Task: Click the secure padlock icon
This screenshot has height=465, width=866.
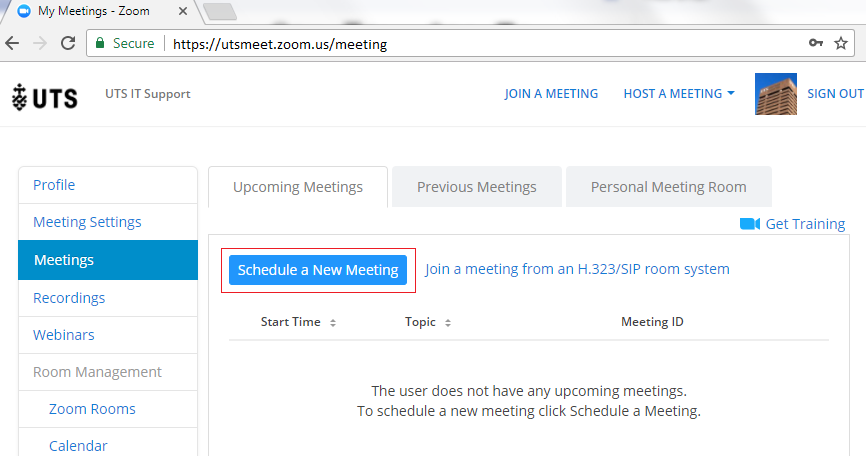Action: coord(99,44)
